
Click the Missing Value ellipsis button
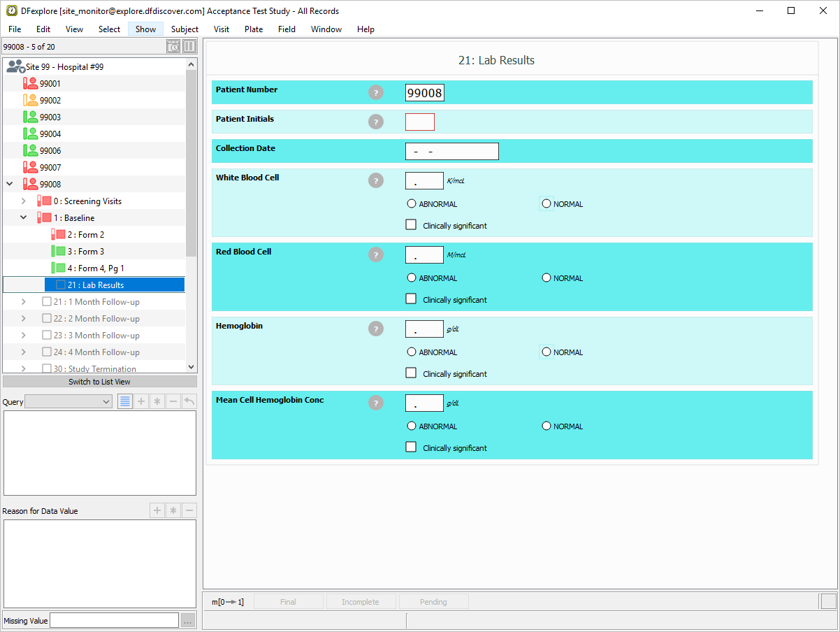point(187,621)
